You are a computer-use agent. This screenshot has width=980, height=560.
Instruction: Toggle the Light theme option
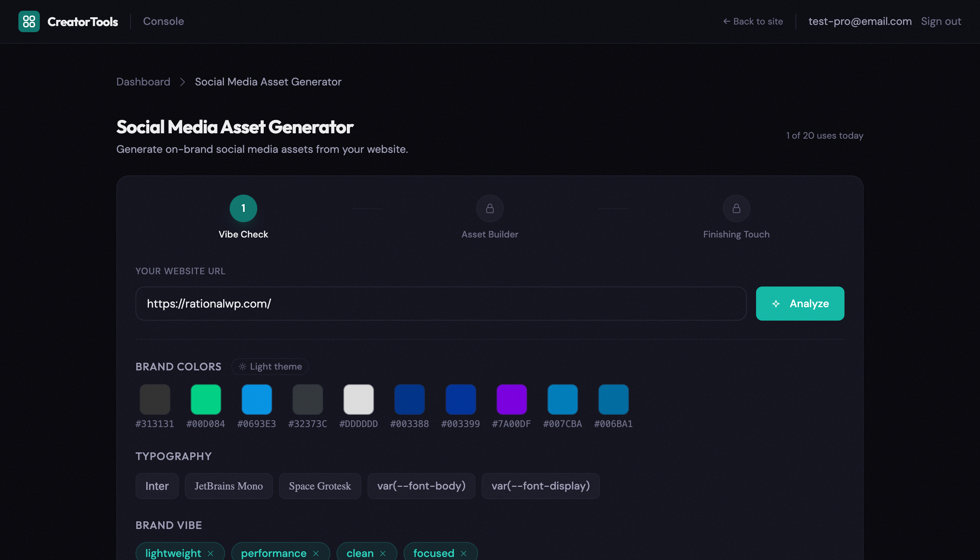click(269, 366)
